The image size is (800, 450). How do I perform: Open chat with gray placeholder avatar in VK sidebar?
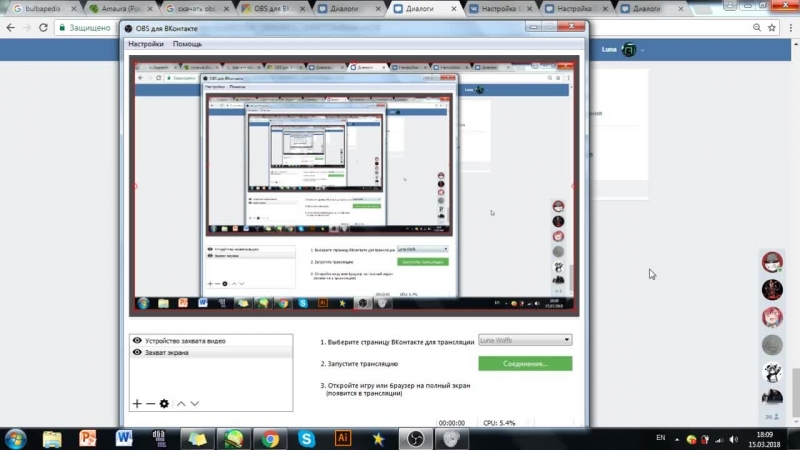click(772, 345)
